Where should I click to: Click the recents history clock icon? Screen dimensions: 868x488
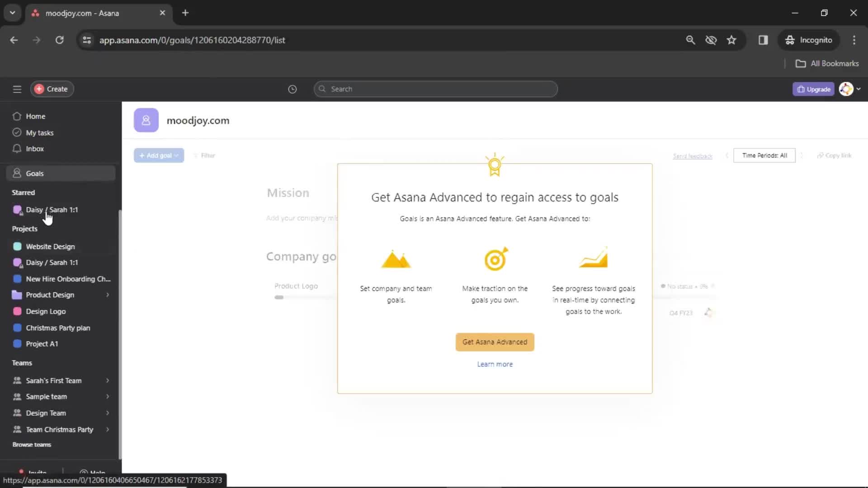point(292,89)
